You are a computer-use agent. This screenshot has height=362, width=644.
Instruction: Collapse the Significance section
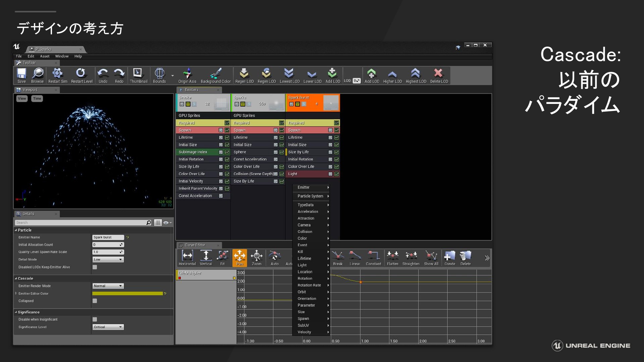coord(16,312)
